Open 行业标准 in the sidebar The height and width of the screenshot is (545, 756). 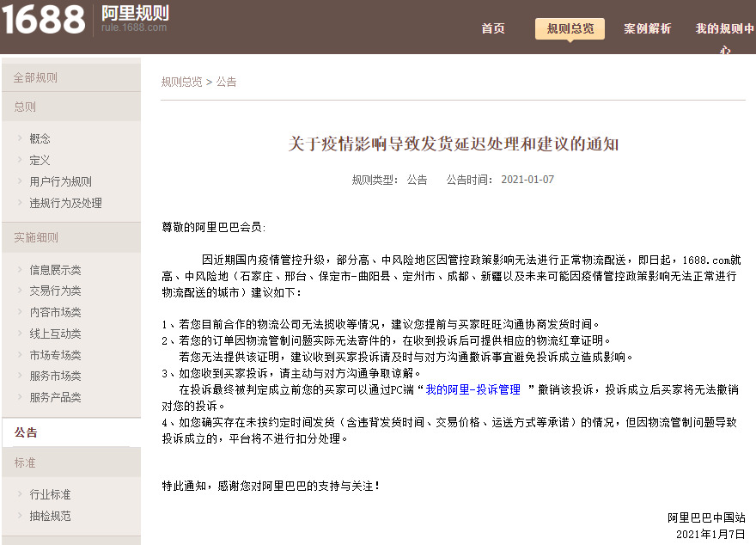coord(50,494)
